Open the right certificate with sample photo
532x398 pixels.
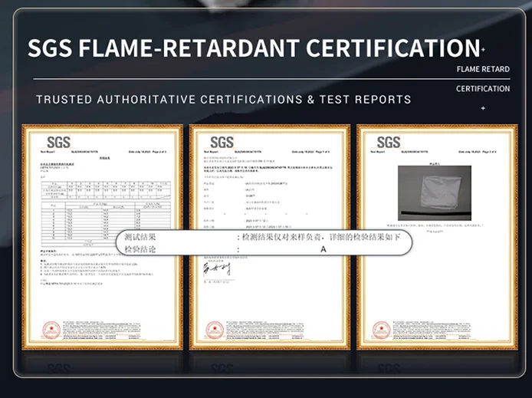[437, 237]
